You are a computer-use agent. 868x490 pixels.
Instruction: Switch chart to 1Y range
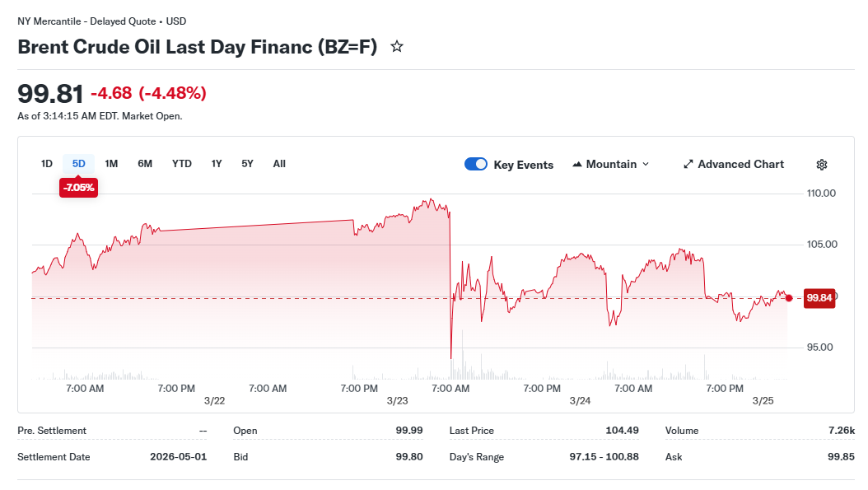pos(217,164)
